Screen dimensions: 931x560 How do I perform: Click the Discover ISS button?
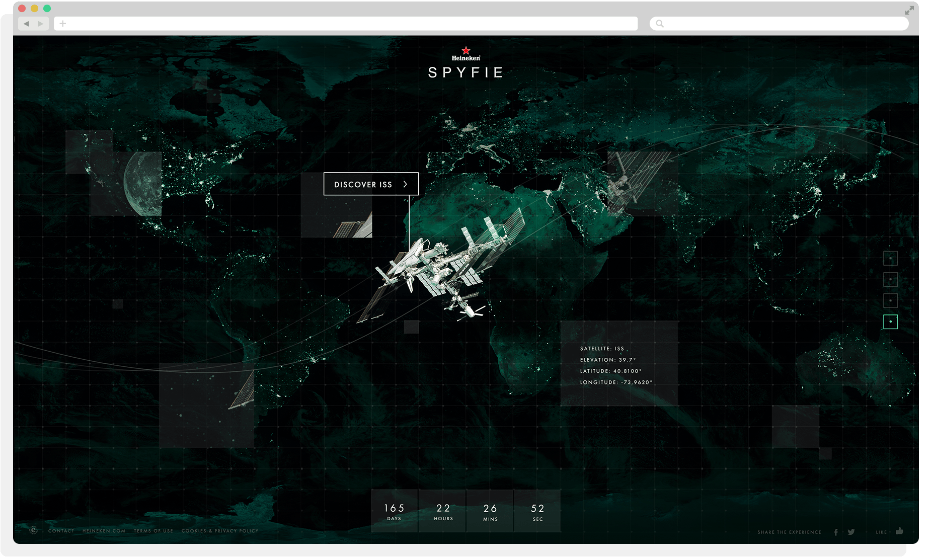coord(371,184)
